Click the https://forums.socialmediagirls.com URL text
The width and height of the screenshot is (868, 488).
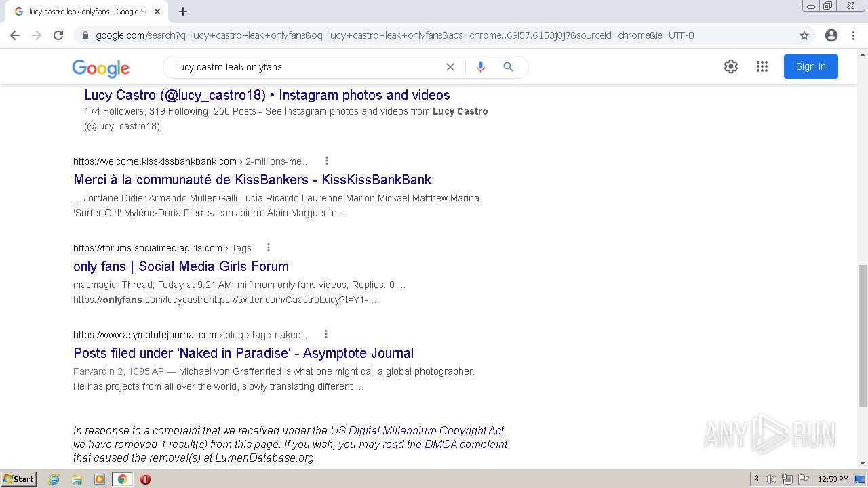tap(148, 248)
